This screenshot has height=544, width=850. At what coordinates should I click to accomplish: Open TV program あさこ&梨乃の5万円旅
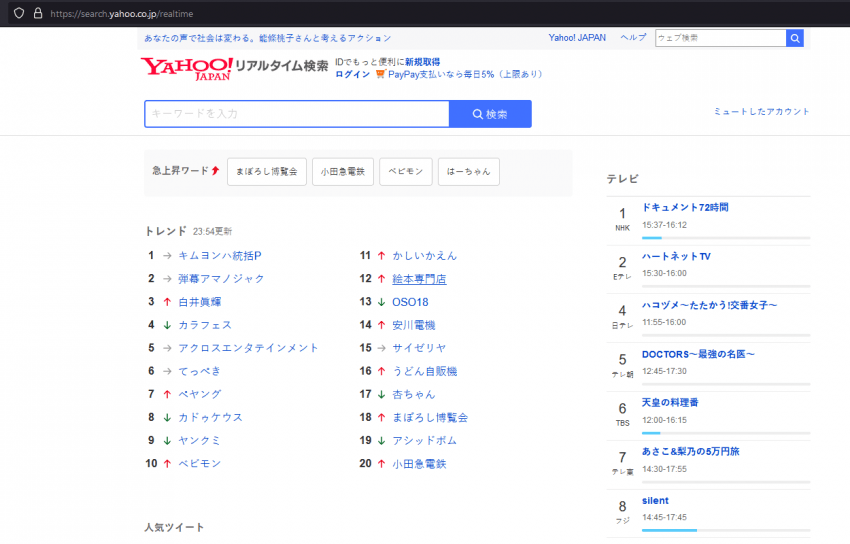pos(691,451)
